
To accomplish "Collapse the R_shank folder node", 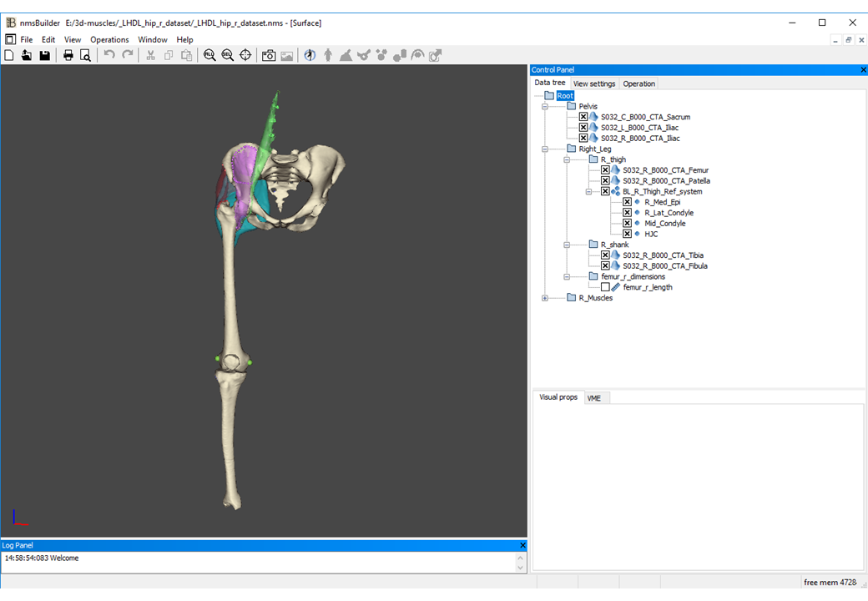I will [x=567, y=245].
